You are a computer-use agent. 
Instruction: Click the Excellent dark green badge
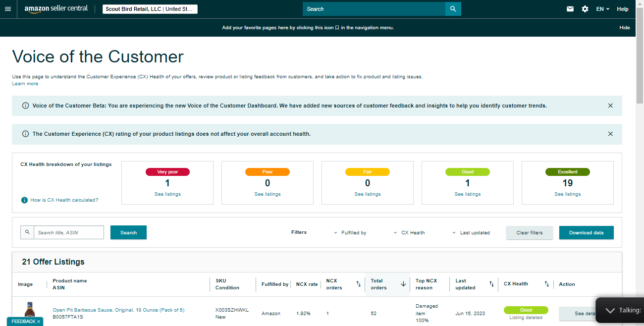(568, 172)
